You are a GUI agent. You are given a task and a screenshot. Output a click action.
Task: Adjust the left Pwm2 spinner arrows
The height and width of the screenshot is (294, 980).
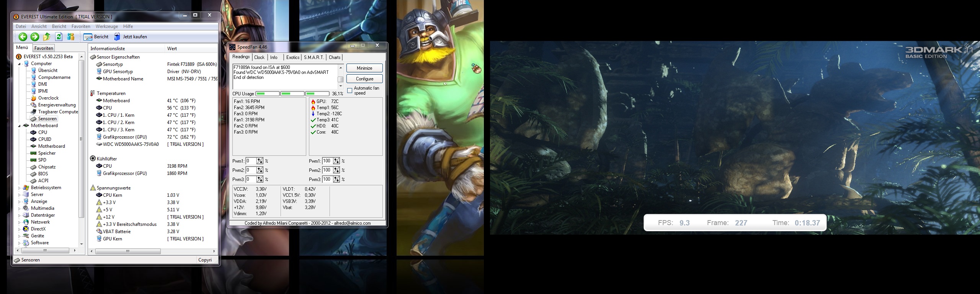click(x=260, y=170)
